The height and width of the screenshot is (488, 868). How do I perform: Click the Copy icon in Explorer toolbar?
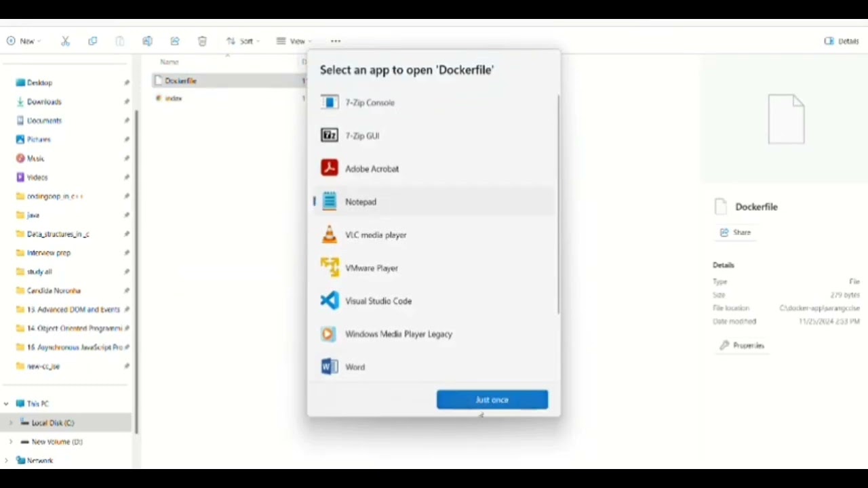pos(93,41)
